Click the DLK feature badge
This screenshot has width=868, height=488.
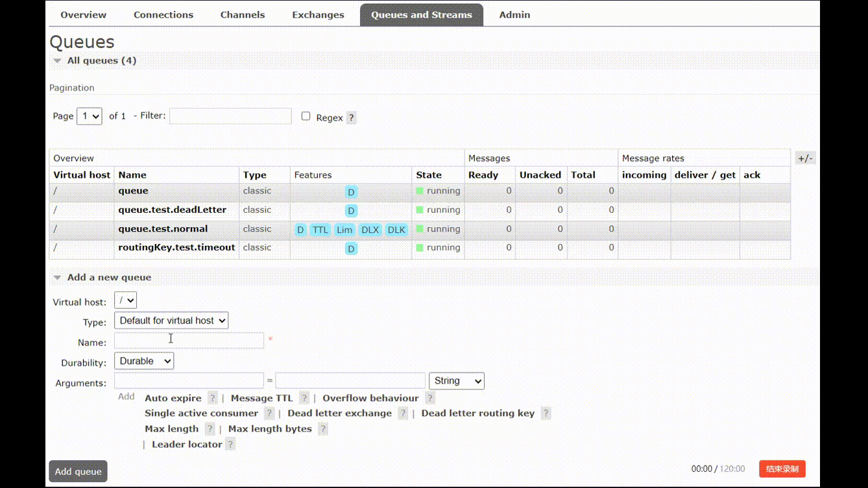coord(396,230)
